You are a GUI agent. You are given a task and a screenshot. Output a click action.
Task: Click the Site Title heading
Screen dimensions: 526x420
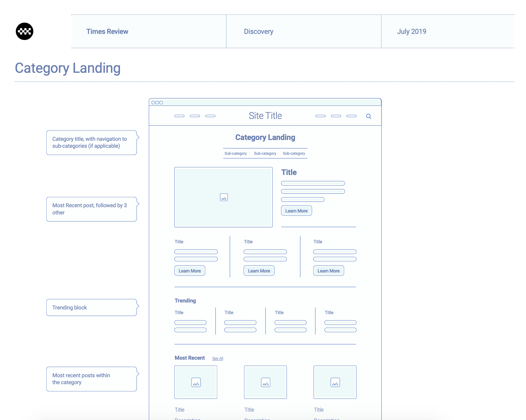[265, 116]
